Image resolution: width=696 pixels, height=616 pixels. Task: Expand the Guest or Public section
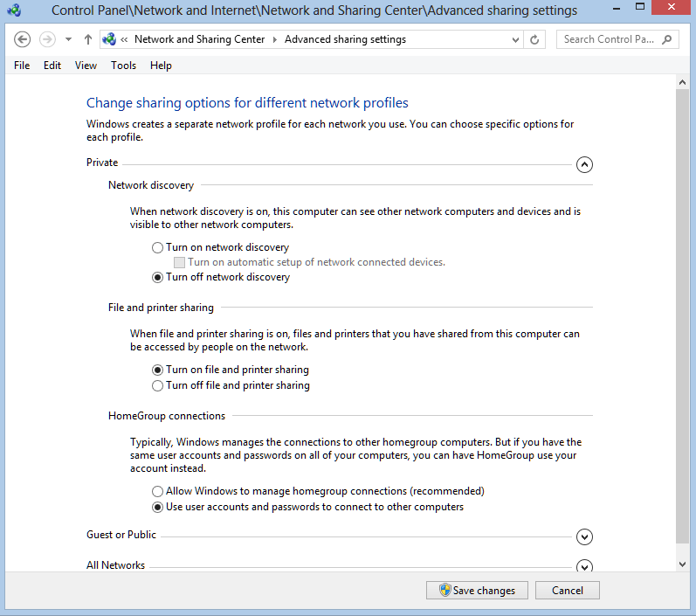point(584,537)
